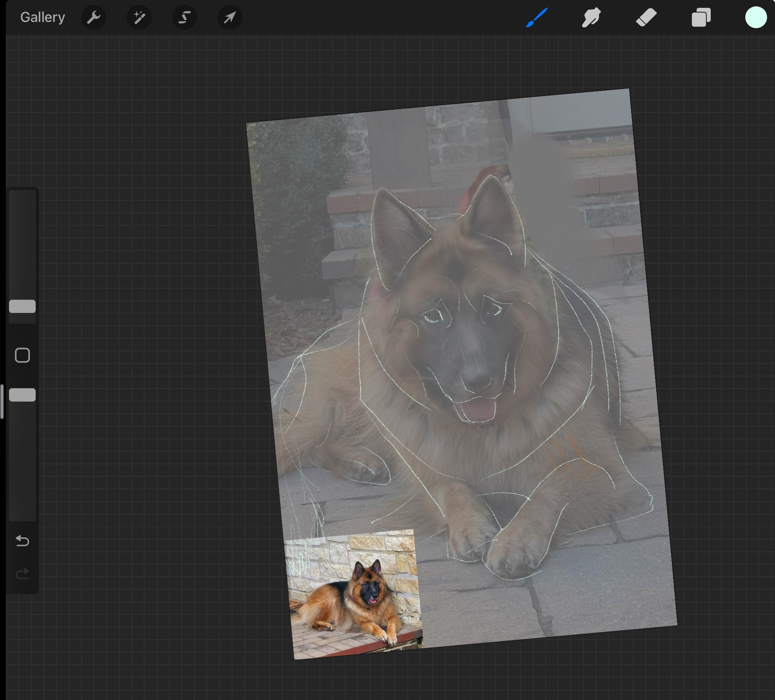This screenshot has height=700, width=775.
Task: Select the Brush tool
Action: 537,17
